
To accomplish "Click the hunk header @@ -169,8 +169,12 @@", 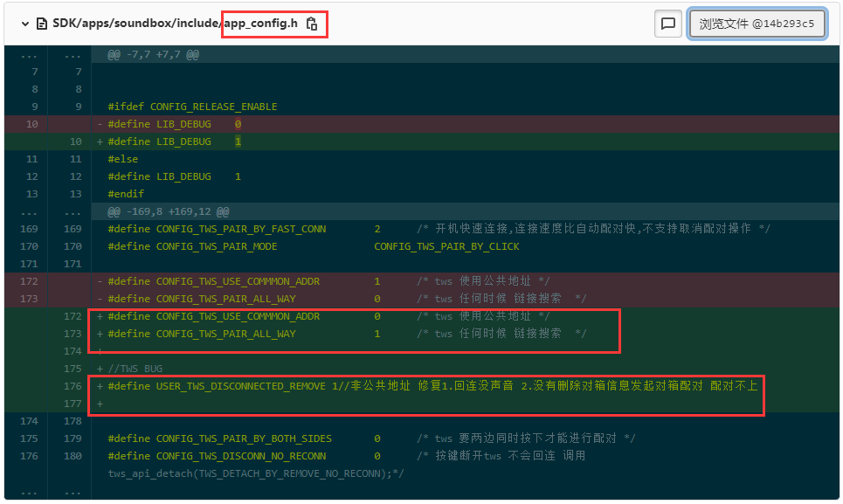I will coord(169,211).
